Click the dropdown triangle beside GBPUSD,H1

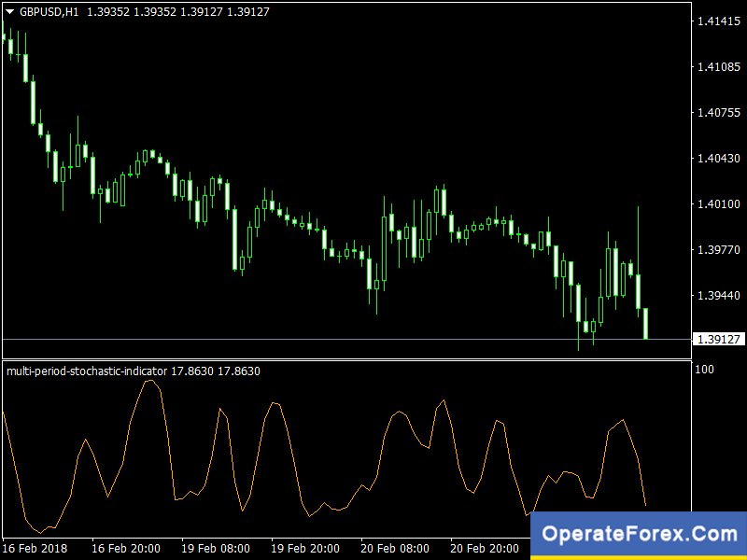[x=10, y=12]
